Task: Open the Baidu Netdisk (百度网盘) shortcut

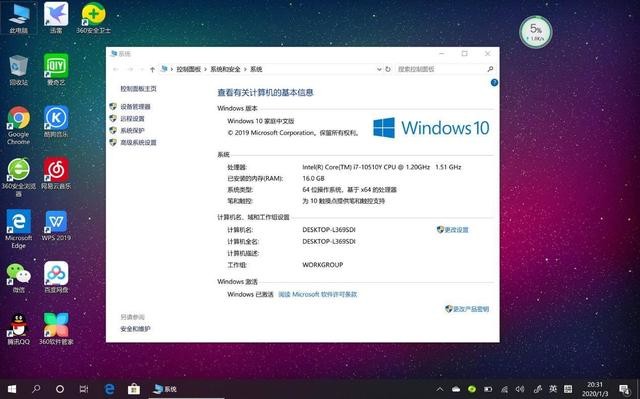Action: point(56,277)
